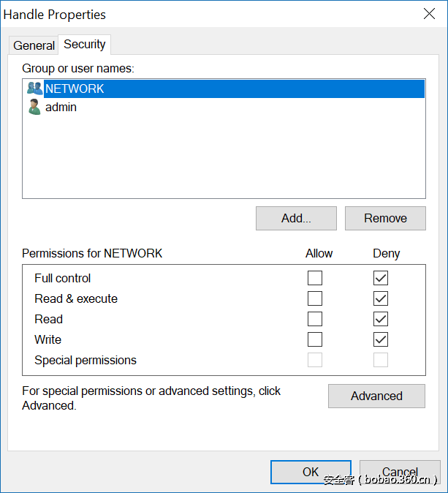The height and width of the screenshot is (493, 448).
Task: Check the Allow box for Read
Action: [x=315, y=319]
